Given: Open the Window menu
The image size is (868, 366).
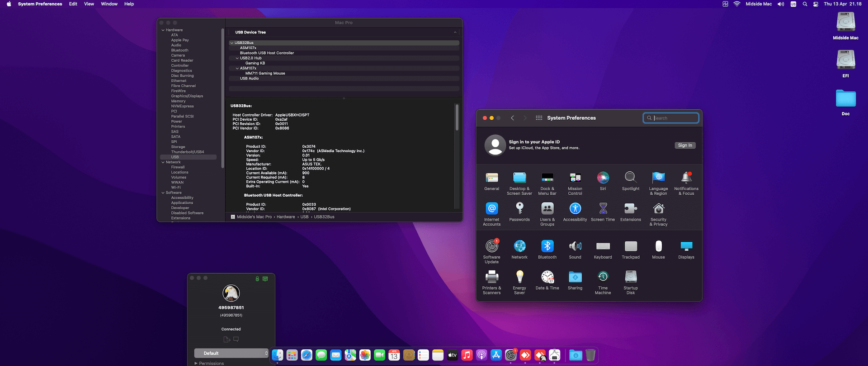Looking at the screenshot, I should pos(109,4).
